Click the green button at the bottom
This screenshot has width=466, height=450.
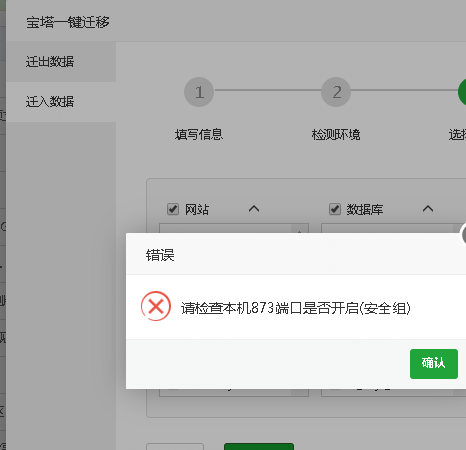(259, 447)
